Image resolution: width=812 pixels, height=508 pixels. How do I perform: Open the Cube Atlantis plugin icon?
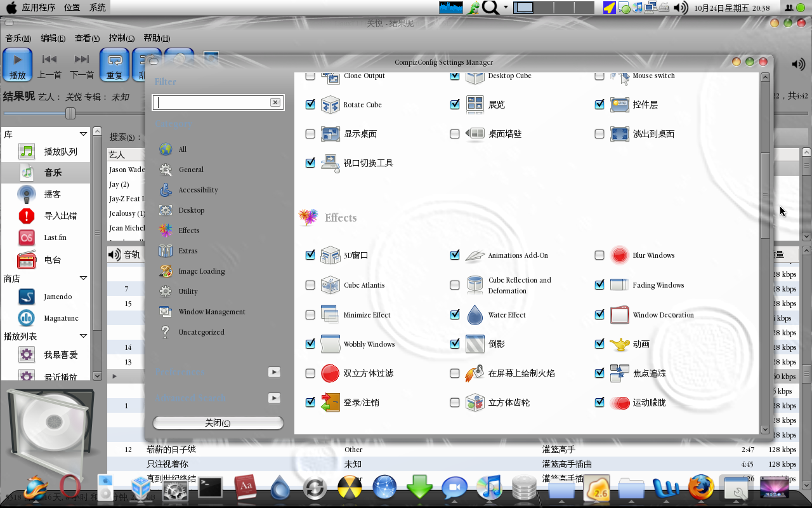coord(331,285)
